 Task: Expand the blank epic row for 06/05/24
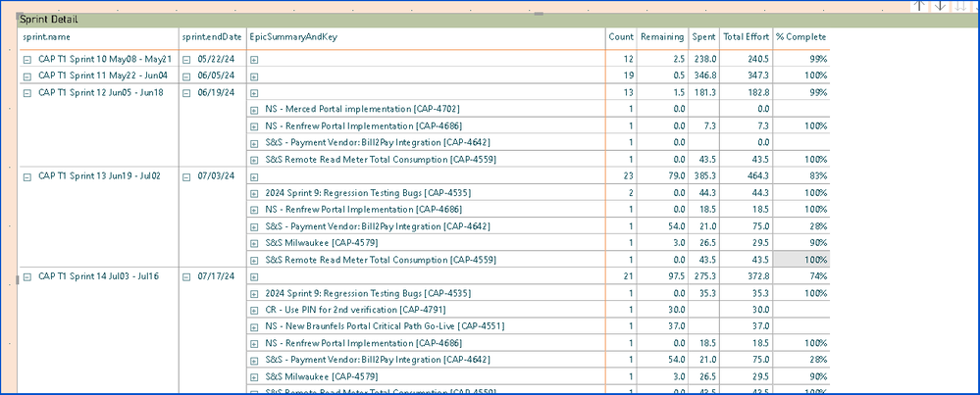(x=254, y=75)
